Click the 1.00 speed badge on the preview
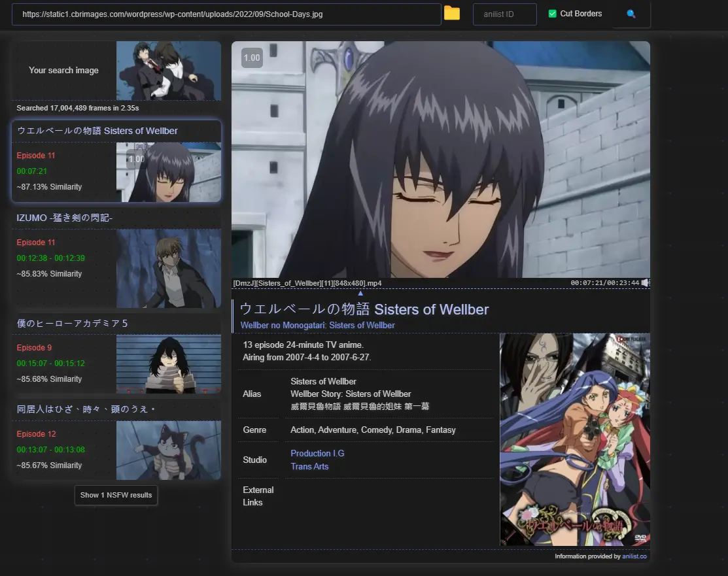 (252, 58)
